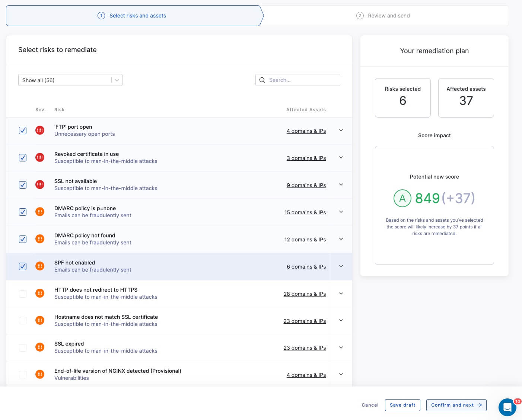
Task: Click severity icon beside Revoked certificate in use
Action: tap(40, 157)
